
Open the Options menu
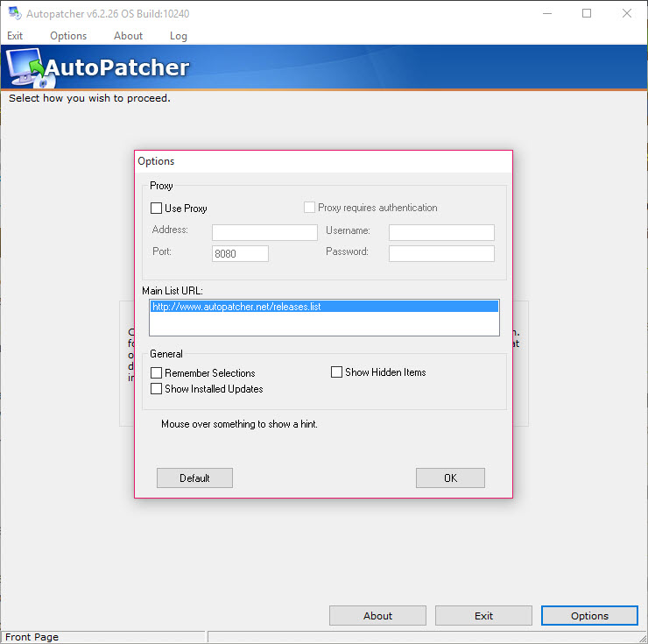(68, 36)
